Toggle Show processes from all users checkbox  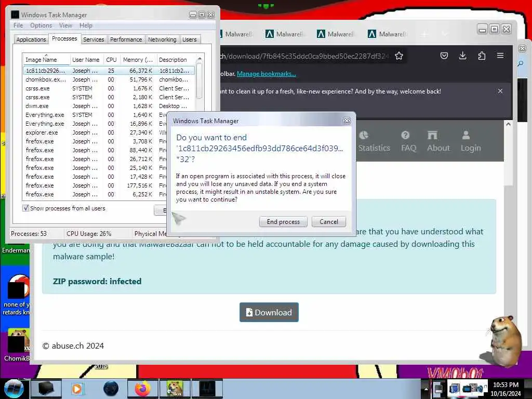point(25,208)
